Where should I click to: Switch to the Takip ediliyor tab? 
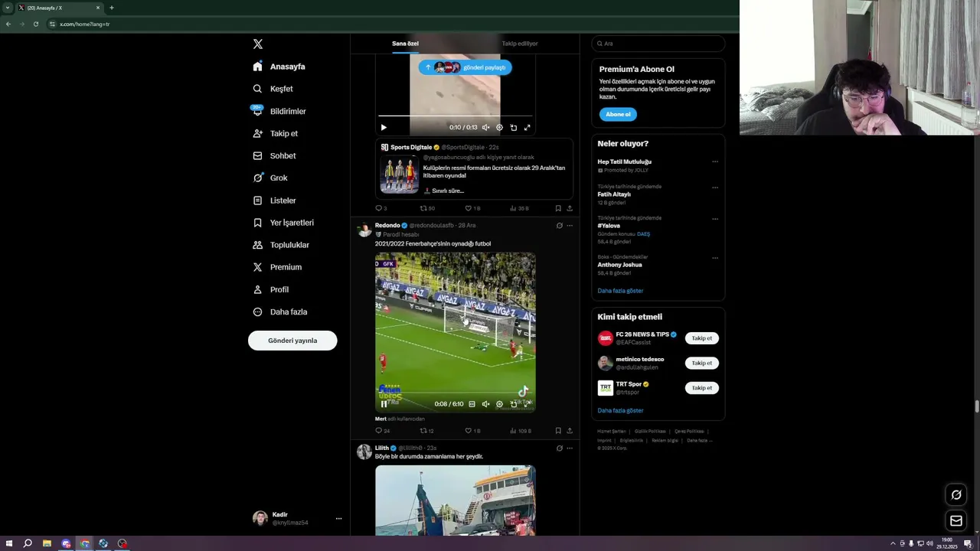pyautogui.click(x=520, y=44)
